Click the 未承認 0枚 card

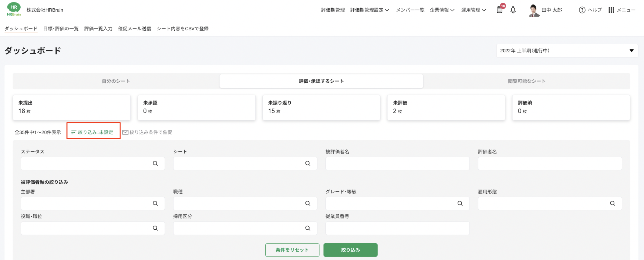point(196,107)
